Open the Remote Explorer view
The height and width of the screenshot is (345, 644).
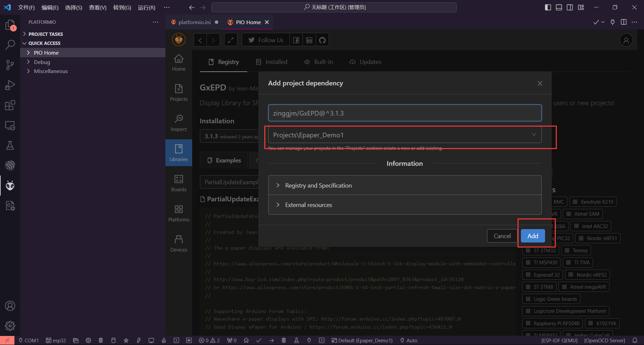click(x=10, y=125)
